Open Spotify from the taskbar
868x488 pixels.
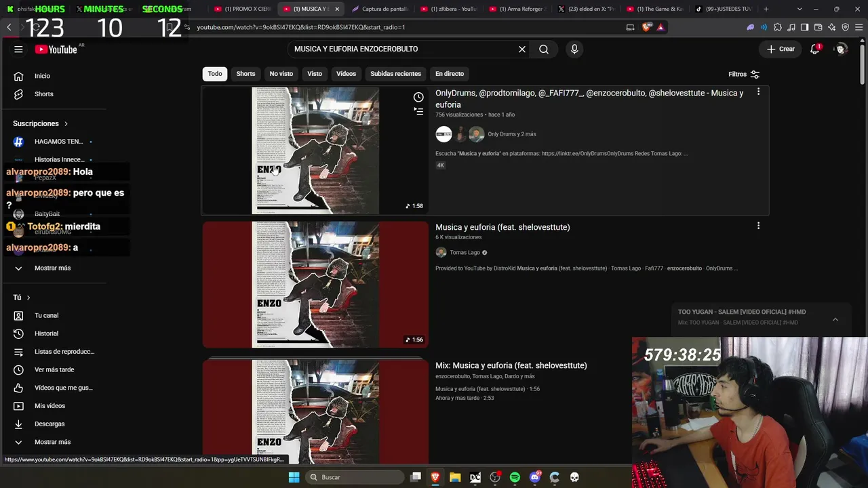[x=515, y=477]
